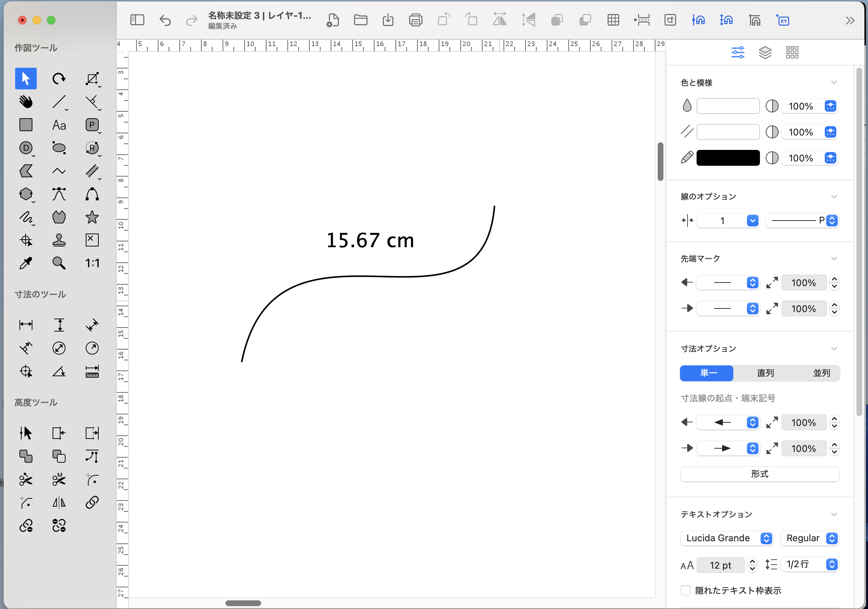Switch to the grid panel tab icon

coord(792,52)
